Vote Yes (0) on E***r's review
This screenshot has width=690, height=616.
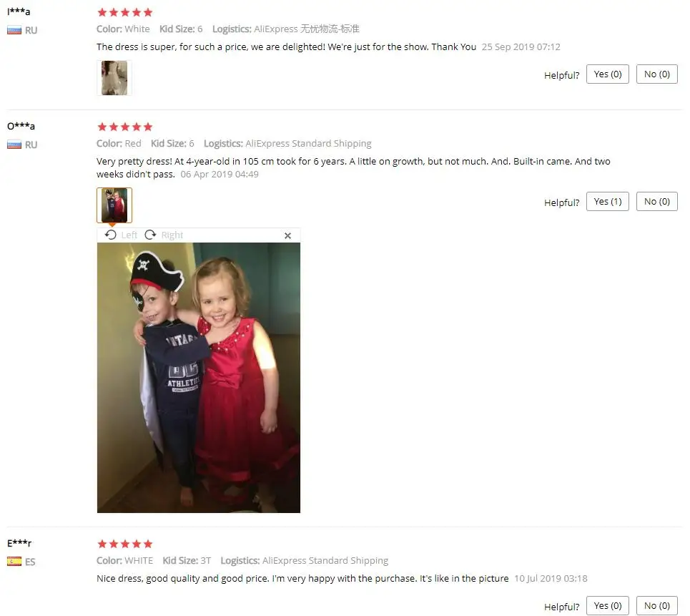click(608, 605)
